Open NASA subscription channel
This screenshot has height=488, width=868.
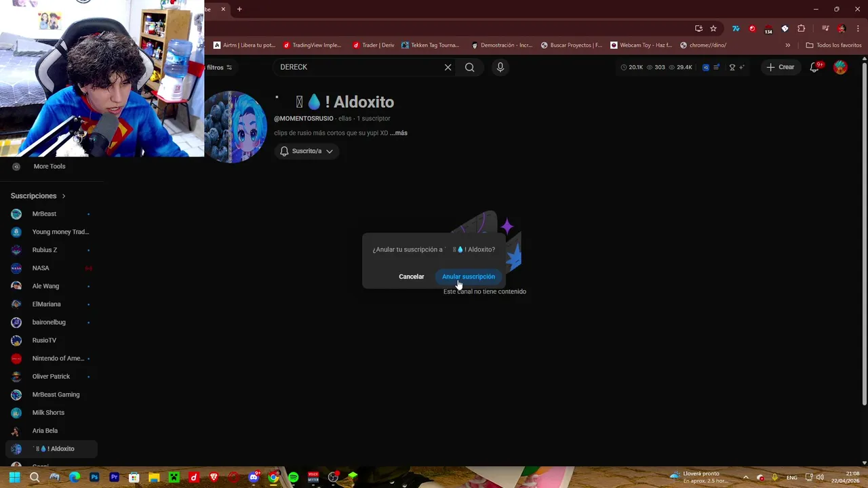tap(52, 268)
